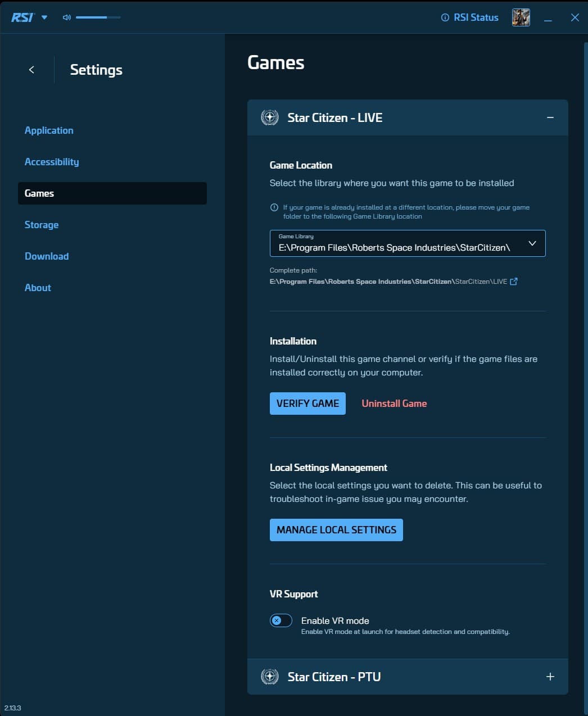Expand the Star Citizen - PTU panel
This screenshot has width=588, height=716.
coord(550,677)
